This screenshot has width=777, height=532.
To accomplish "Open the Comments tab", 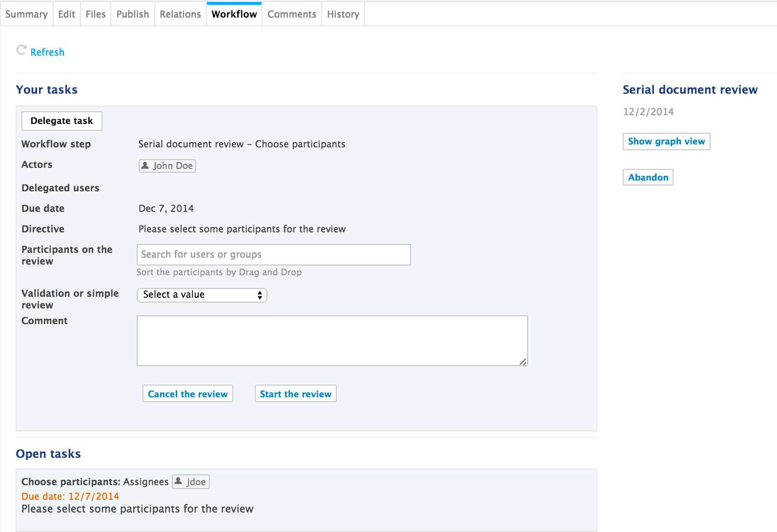I will click(292, 14).
